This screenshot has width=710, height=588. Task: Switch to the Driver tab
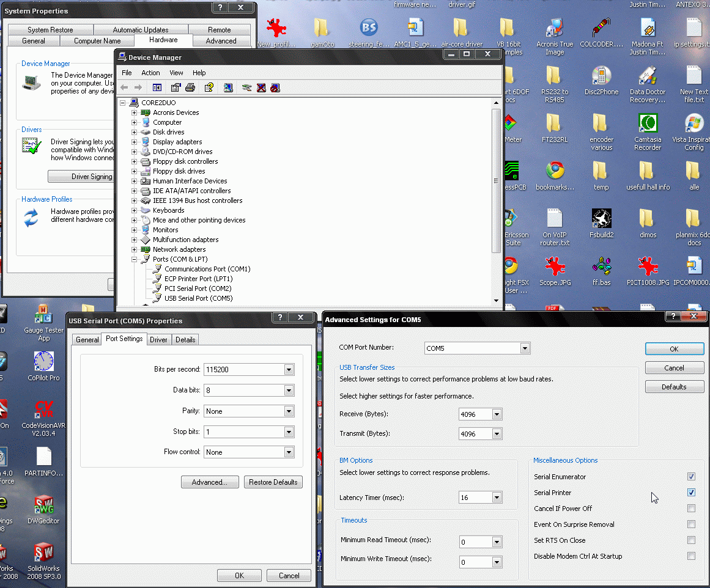click(158, 340)
